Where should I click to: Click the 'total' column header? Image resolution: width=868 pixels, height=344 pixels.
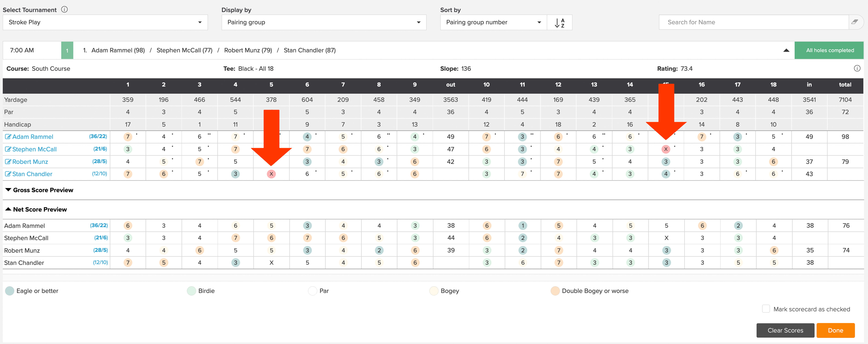point(845,85)
